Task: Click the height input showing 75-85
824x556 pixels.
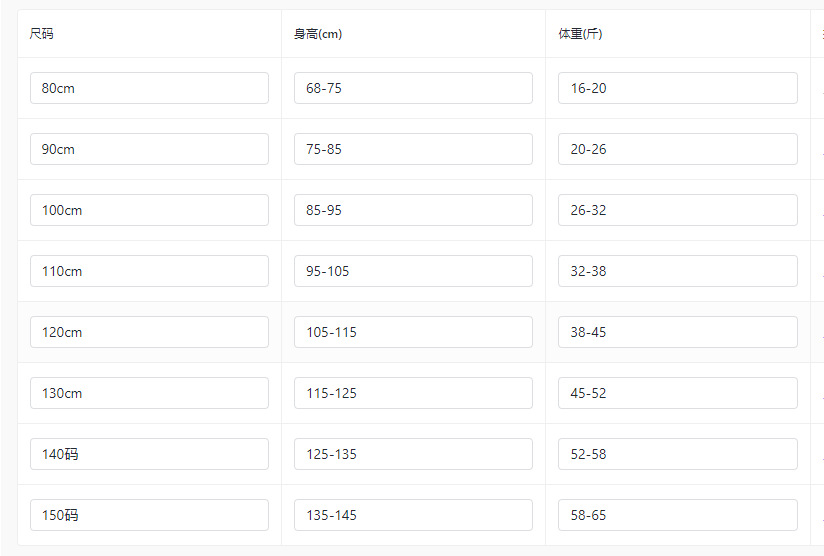Action: tap(413, 149)
